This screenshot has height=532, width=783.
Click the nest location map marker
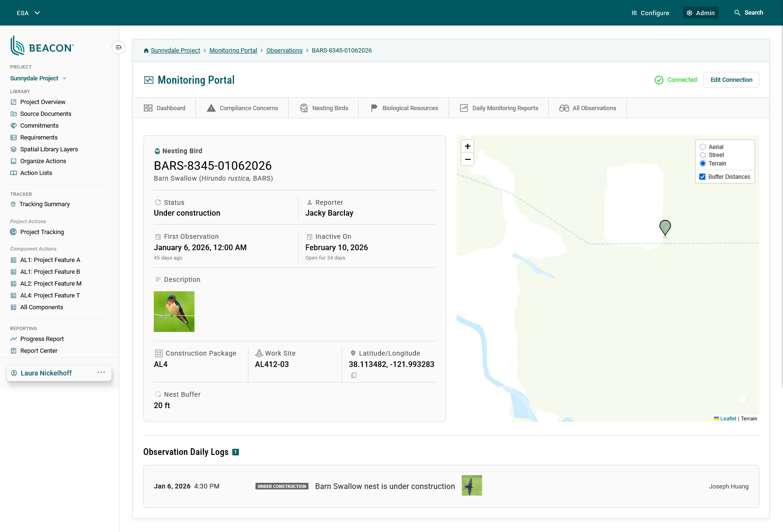(x=665, y=227)
